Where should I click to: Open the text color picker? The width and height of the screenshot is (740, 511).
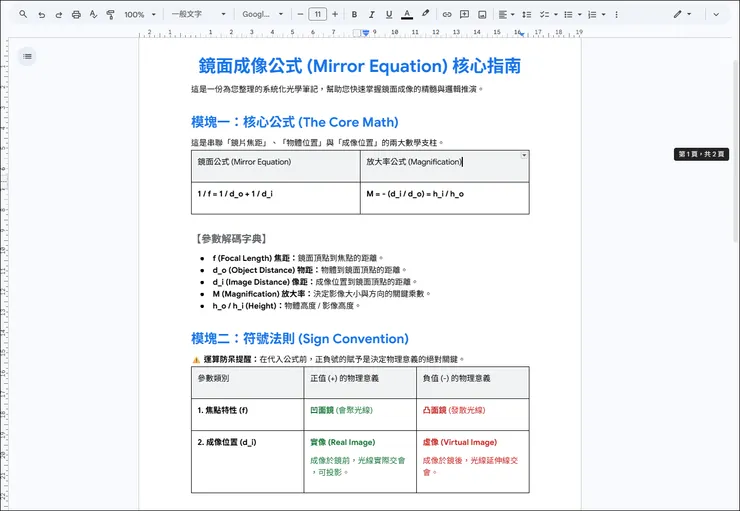(x=407, y=15)
